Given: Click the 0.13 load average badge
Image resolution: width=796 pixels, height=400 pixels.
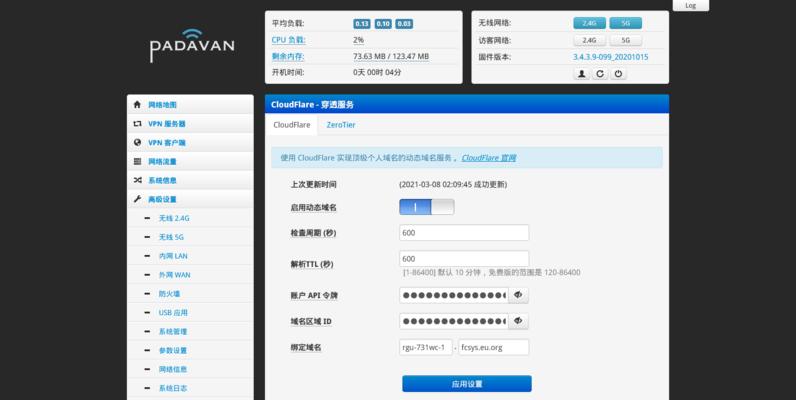Looking at the screenshot, I should (x=362, y=24).
